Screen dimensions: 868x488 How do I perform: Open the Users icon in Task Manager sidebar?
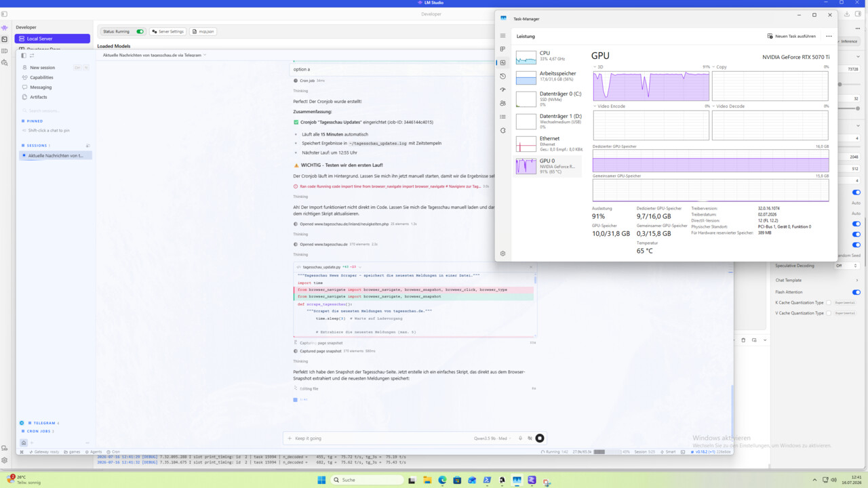pyautogui.click(x=502, y=104)
